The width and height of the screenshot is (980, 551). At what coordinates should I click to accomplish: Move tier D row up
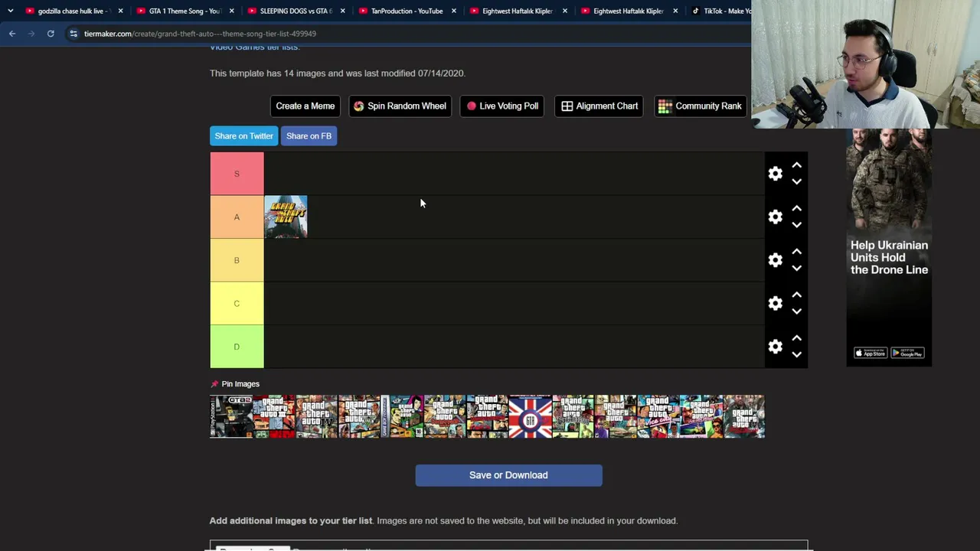[797, 338]
